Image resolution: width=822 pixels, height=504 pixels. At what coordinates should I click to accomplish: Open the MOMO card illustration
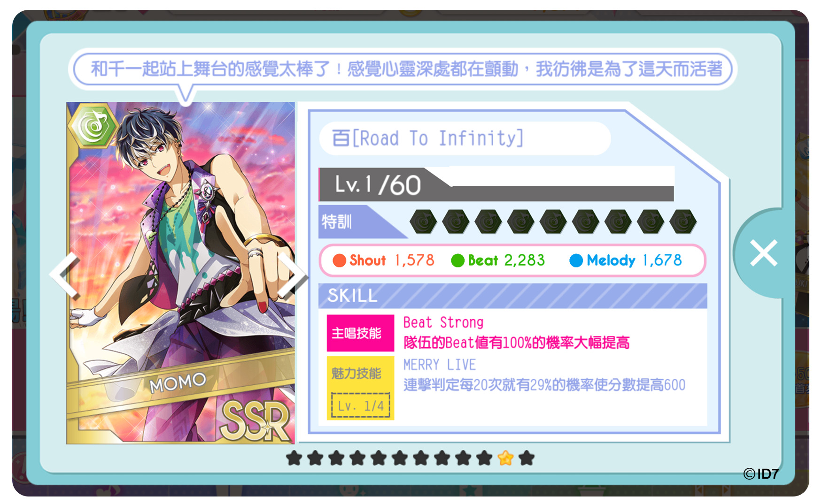point(180,273)
